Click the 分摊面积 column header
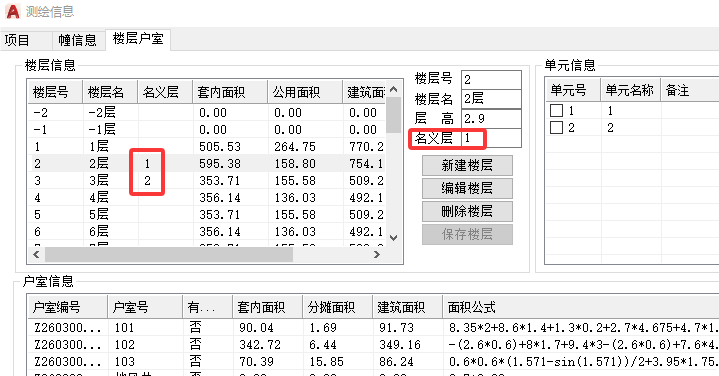 pyautogui.click(x=337, y=307)
